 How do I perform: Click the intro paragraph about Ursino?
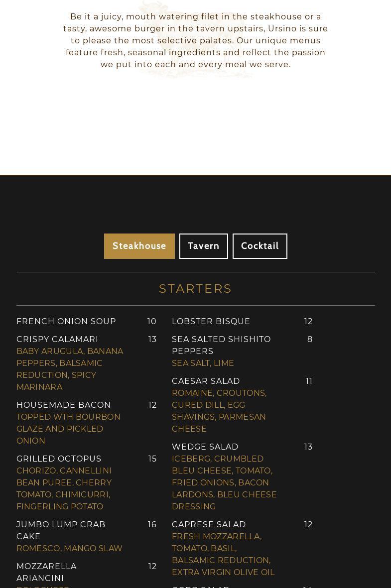(x=195, y=40)
